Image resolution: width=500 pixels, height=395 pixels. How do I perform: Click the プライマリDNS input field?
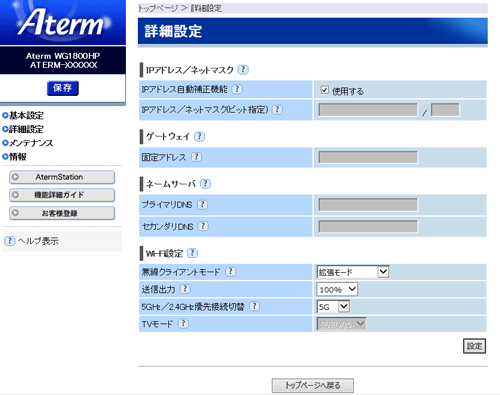click(368, 205)
